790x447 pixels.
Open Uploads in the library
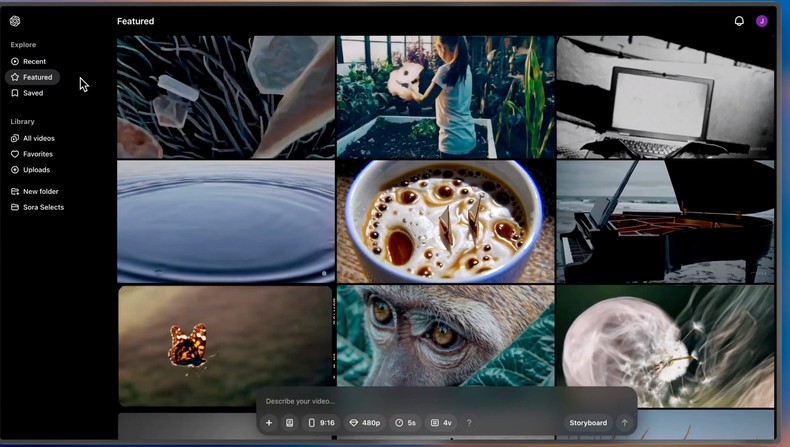[36, 170]
